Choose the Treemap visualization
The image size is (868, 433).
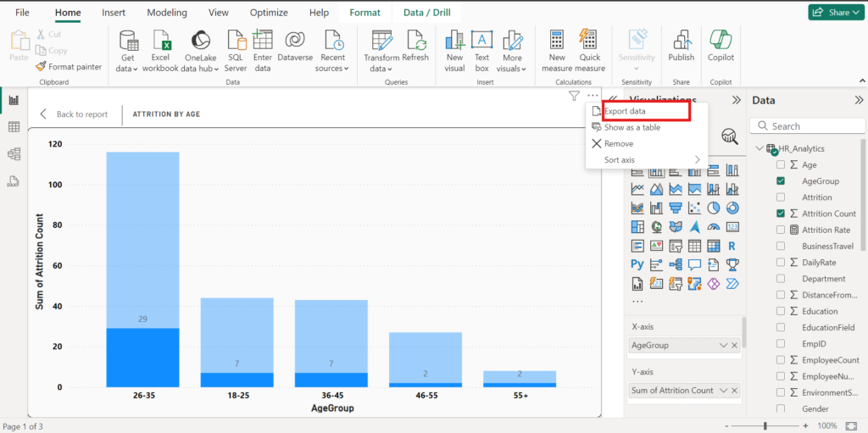[x=637, y=226]
